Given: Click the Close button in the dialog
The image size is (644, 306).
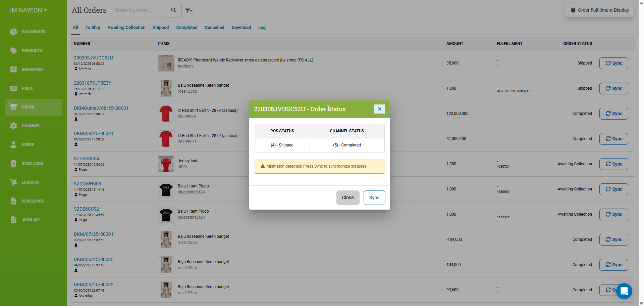Looking at the screenshot, I should pos(347,198).
